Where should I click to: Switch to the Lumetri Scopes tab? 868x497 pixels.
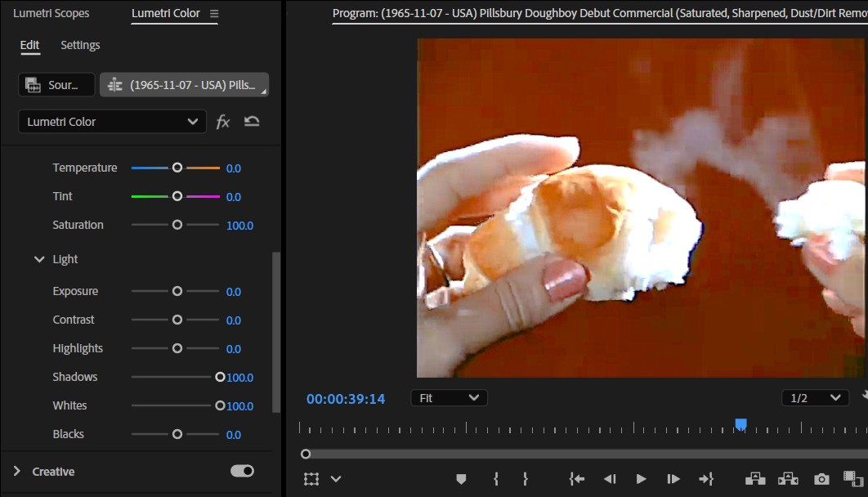[x=51, y=13]
